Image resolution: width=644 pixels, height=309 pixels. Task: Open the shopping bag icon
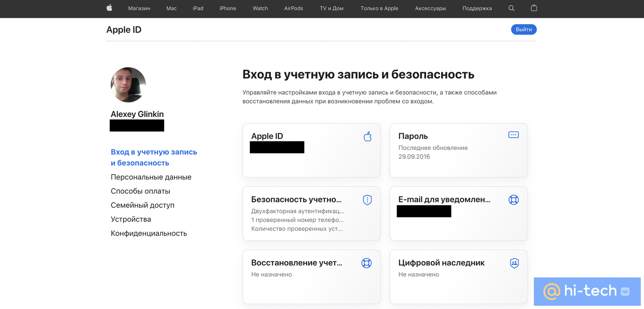click(x=534, y=8)
